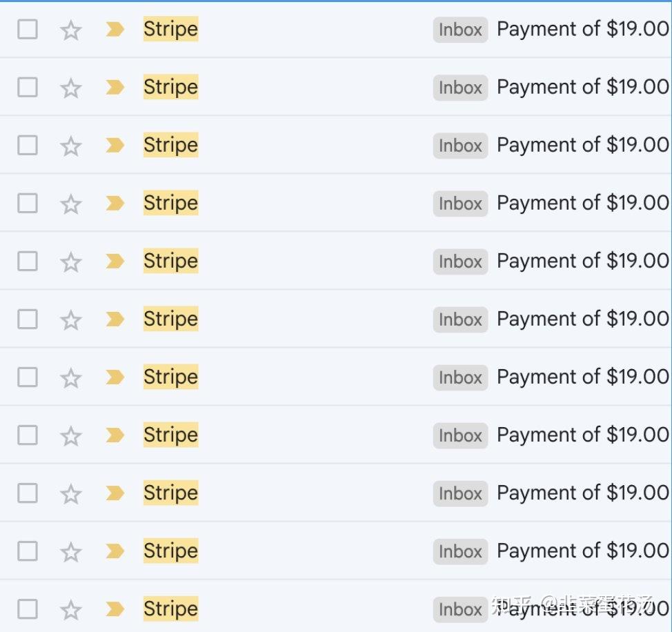This screenshot has width=672, height=632.
Task: Open the third Payment of $19.00 email
Action: (582, 145)
